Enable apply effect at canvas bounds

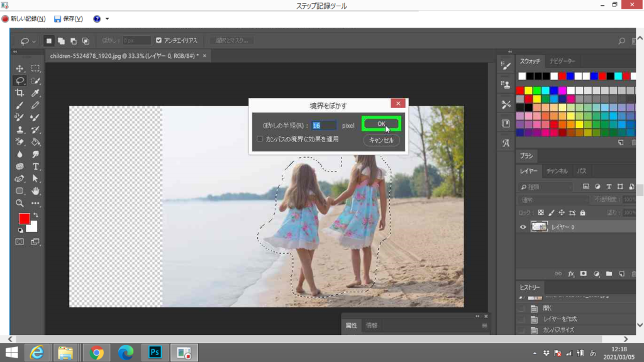coord(260,139)
